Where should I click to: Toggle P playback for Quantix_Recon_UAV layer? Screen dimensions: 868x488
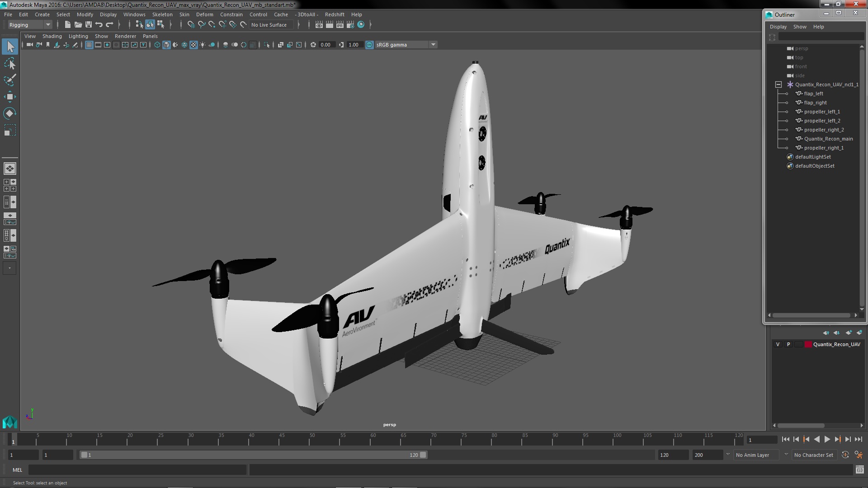click(x=788, y=344)
